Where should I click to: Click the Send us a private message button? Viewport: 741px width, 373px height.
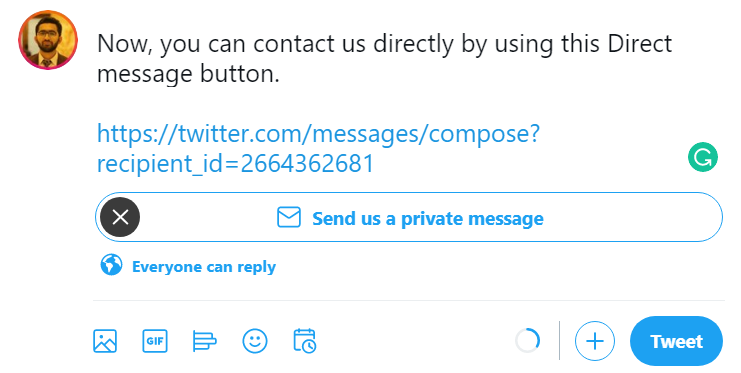(x=409, y=217)
